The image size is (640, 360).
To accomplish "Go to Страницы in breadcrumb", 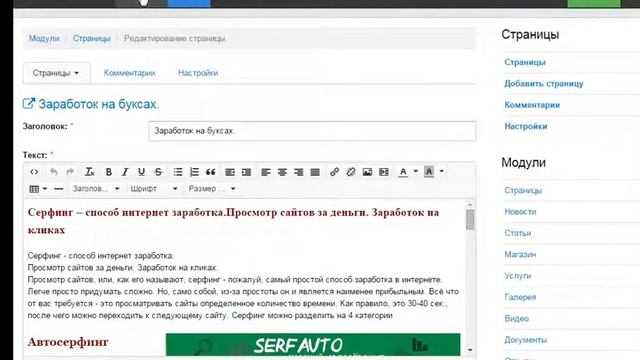I will [92, 38].
